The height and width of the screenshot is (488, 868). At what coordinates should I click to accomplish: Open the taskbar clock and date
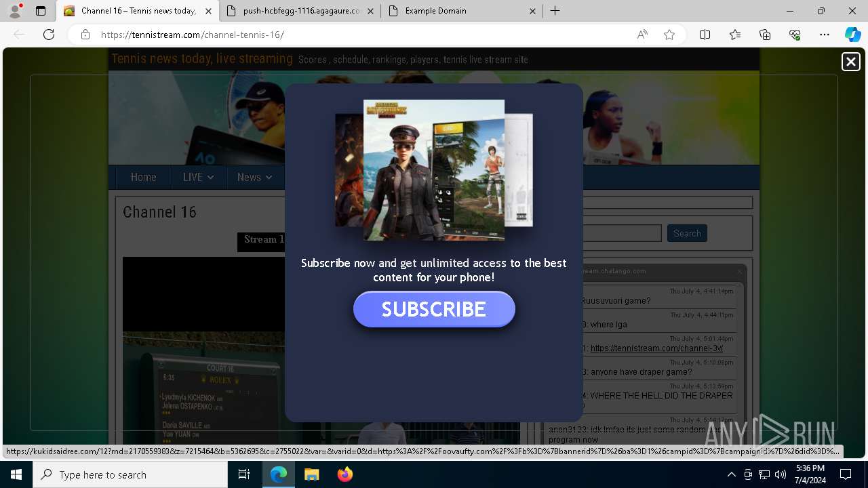coord(810,474)
